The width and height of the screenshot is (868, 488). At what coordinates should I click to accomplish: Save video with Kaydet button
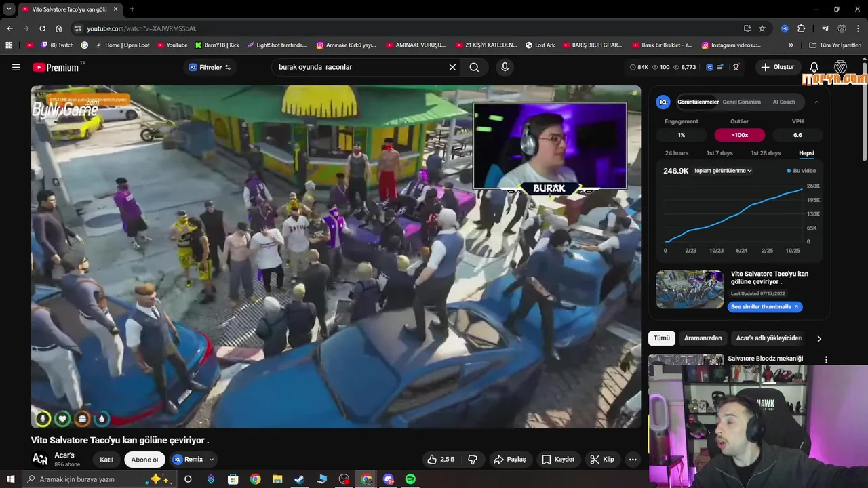point(558,460)
